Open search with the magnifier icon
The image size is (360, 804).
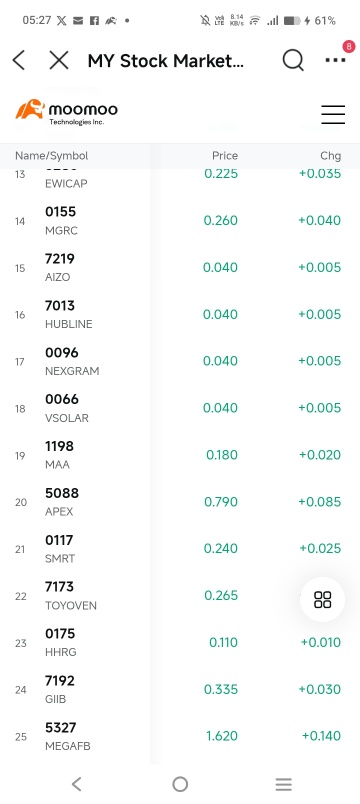point(293,61)
